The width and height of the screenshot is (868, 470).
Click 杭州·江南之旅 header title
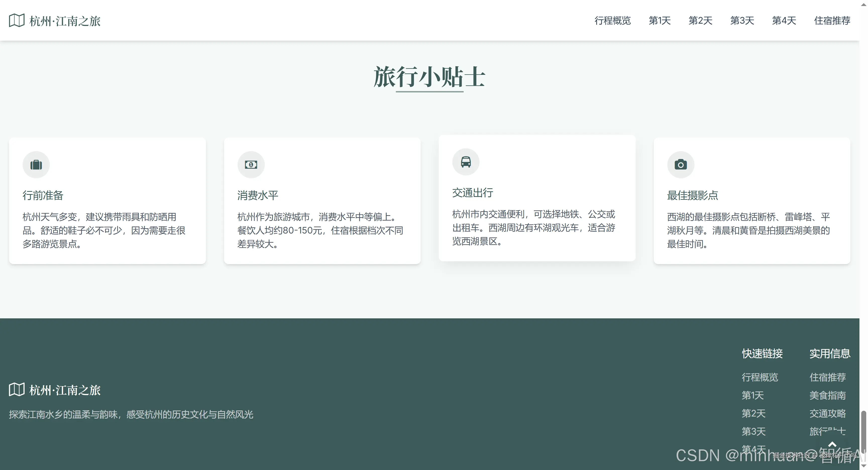point(65,21)
